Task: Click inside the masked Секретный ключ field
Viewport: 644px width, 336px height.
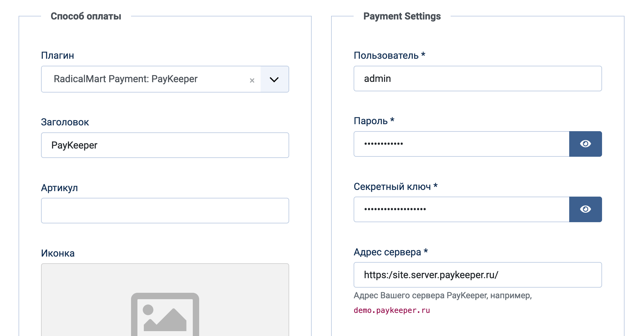Action: 461,209
